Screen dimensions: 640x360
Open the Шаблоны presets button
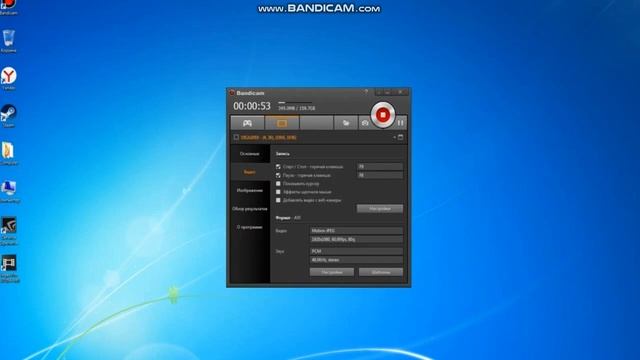pos(381,272)
